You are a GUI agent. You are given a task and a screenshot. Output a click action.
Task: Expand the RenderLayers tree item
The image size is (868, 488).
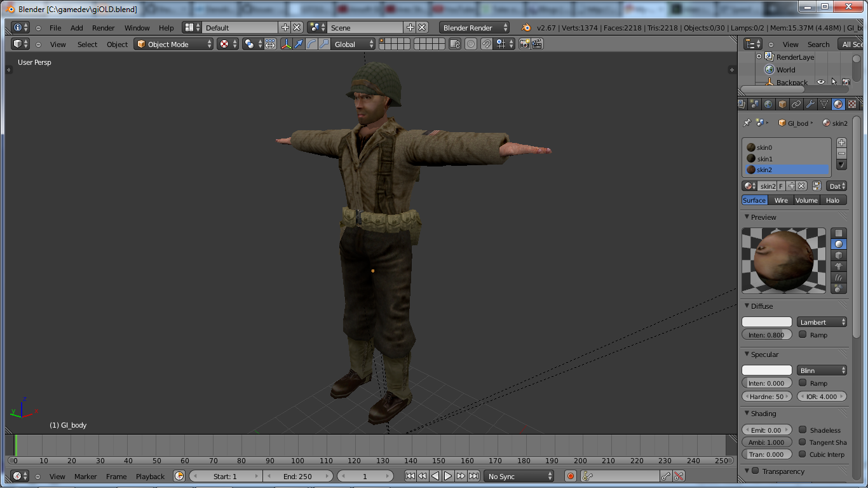[x=759, y=57]
